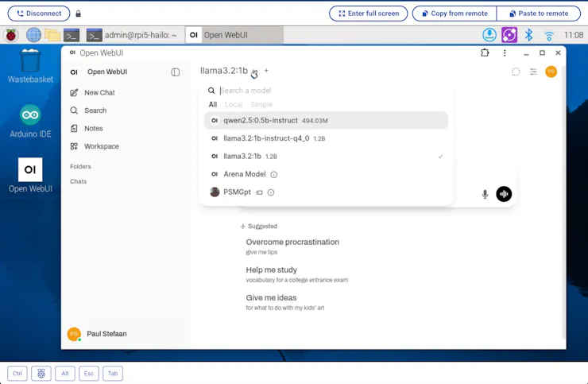Choose the PSMGpt model
Image resolution: width=588 pixels, height=384 pixels.
pos(326,192)
